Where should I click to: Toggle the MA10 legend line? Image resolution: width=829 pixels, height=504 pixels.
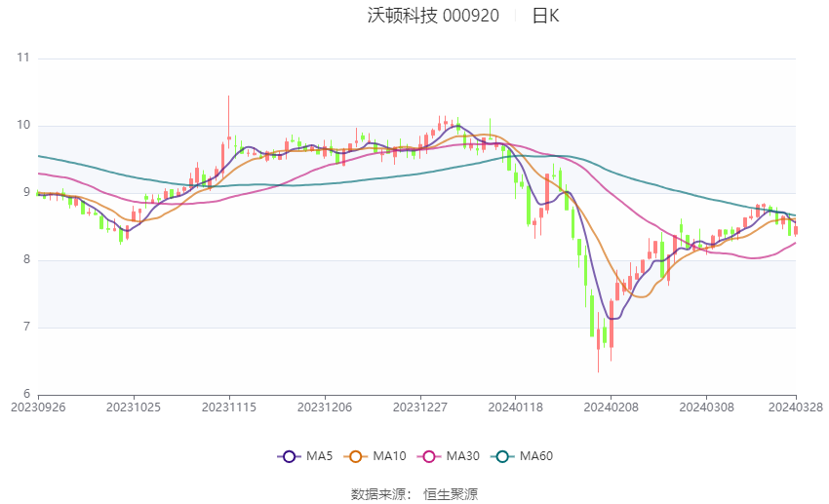(x=375, y=456)
